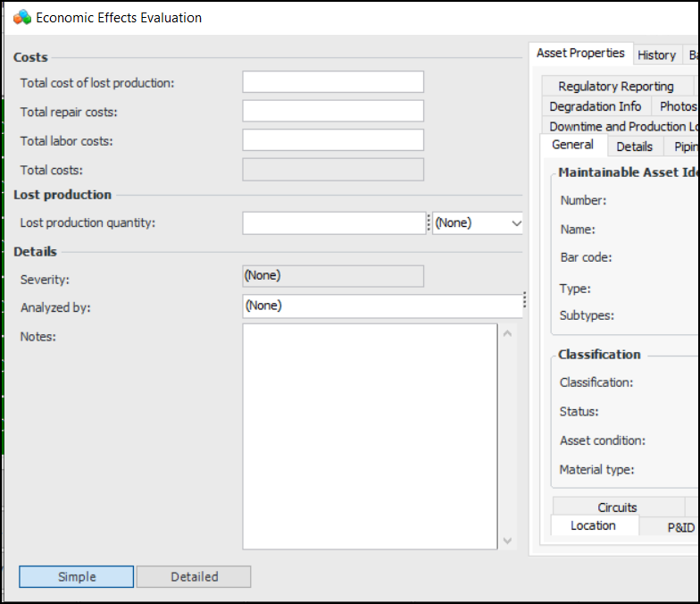700x604 pixels.
Task: Select the Circuits tab
Action: point(618,508)
